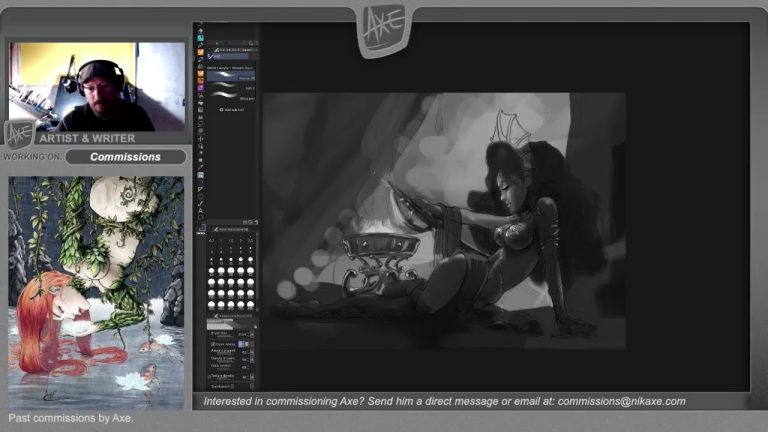This screenshot has height=432, width=768.
Task: Click the Brush size slider
Action: (223, 335)
